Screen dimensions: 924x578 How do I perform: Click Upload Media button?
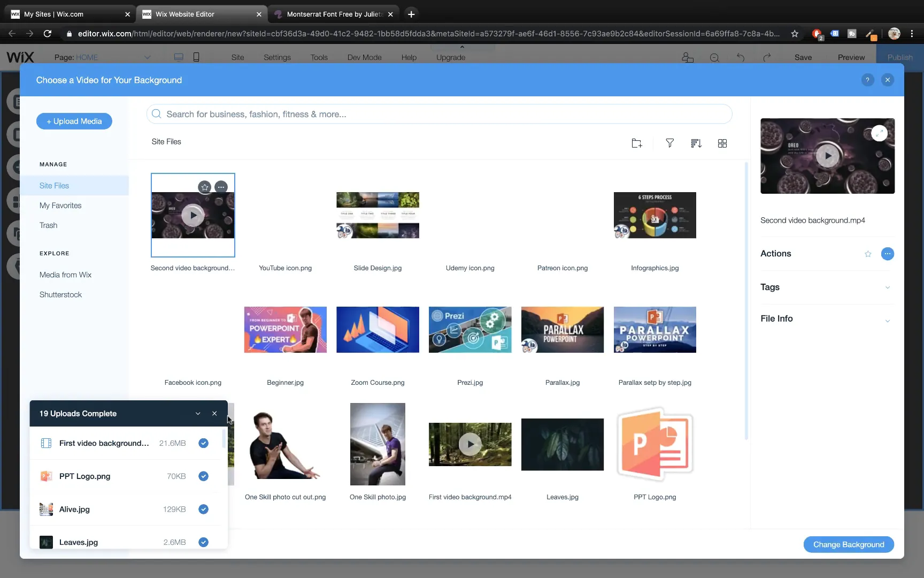click(x=74, y=121)
